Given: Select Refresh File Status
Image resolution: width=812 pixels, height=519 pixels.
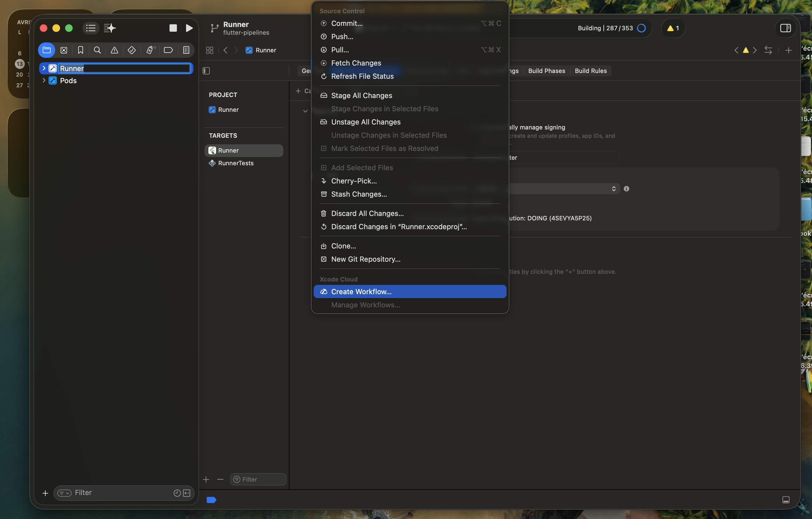Looking at the screenshot, I should pyautogui.click(x=410, y=76).
